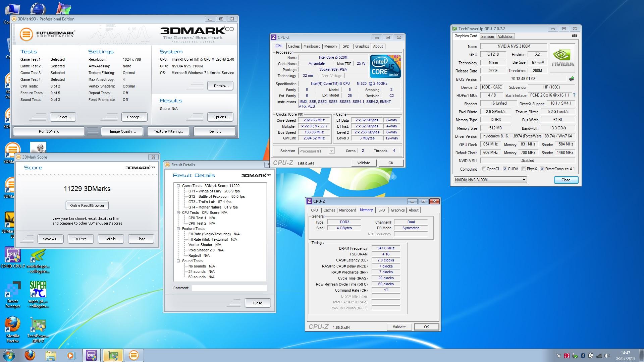Click Details... in the System section
Image resolution: width=644 pixels, height=362 pixels.
click(221, 86)
